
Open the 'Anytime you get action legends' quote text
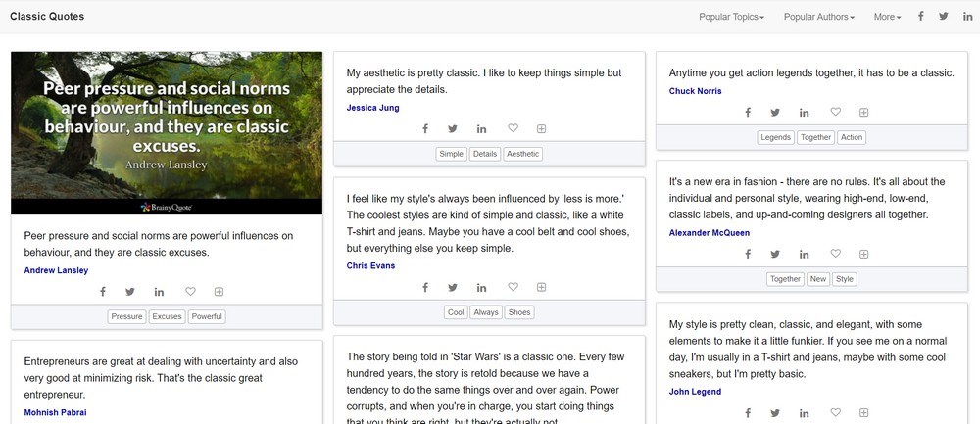tap(811, 73)
